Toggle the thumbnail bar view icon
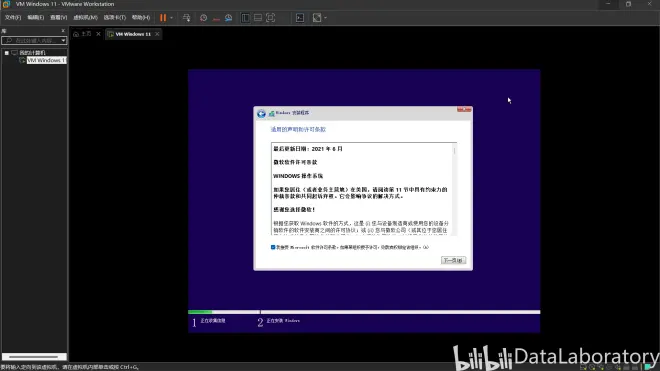This screenshot has width=660, height=371. [258, 18]
